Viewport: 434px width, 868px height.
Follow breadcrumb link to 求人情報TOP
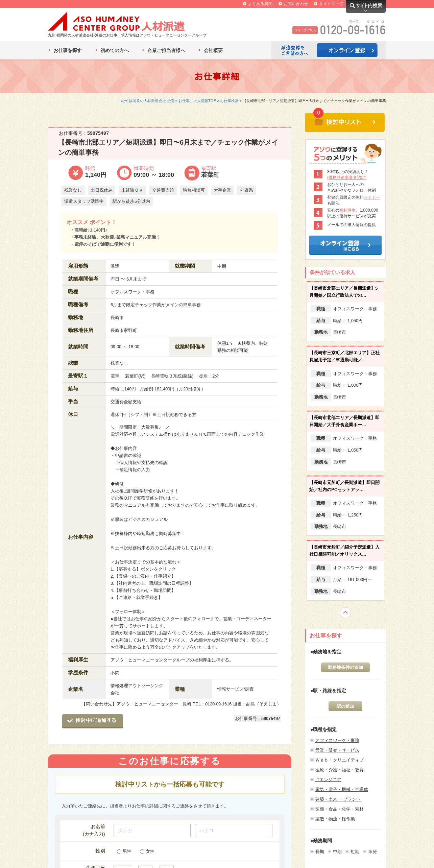click(x=168, y=101)
